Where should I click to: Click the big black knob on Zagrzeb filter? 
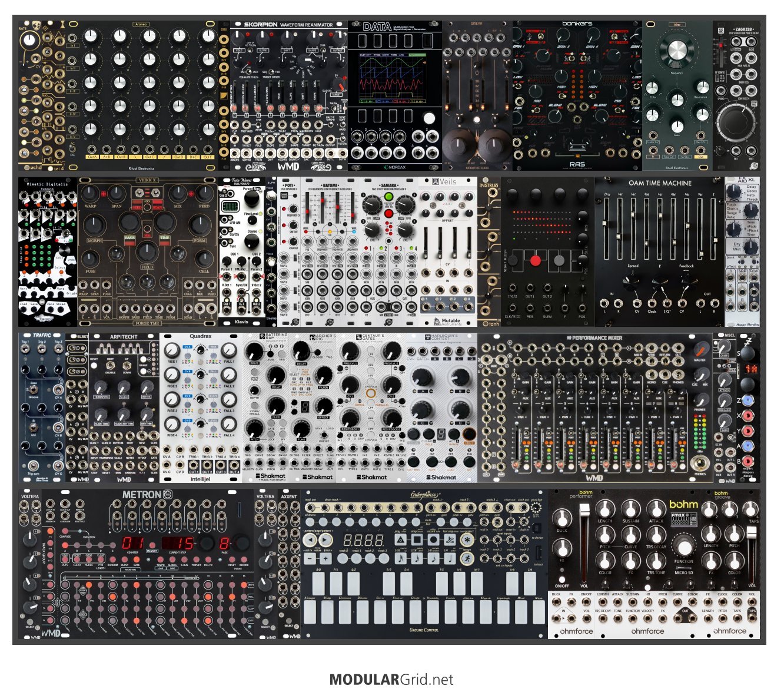pos(735,122)
